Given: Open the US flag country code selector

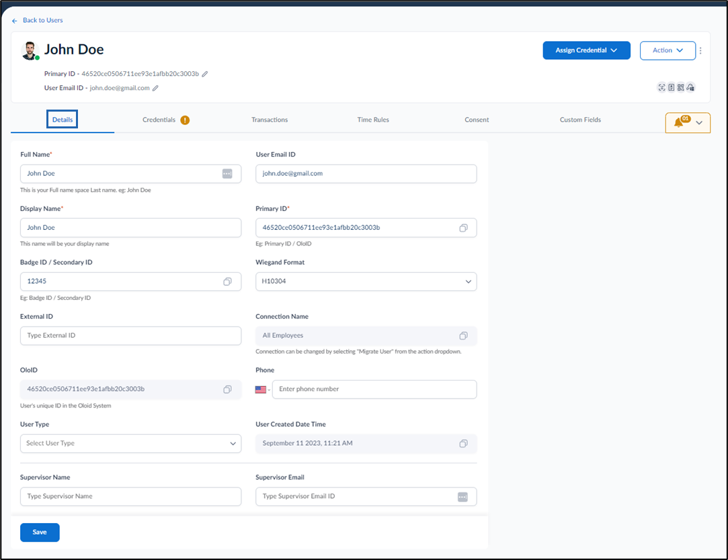Looking at the screenshot, I should (x=262, y=390).
